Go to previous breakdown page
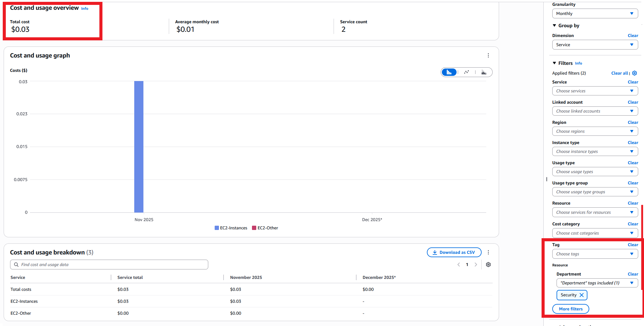This screenshot has height=326, width=644. [459, 265]
